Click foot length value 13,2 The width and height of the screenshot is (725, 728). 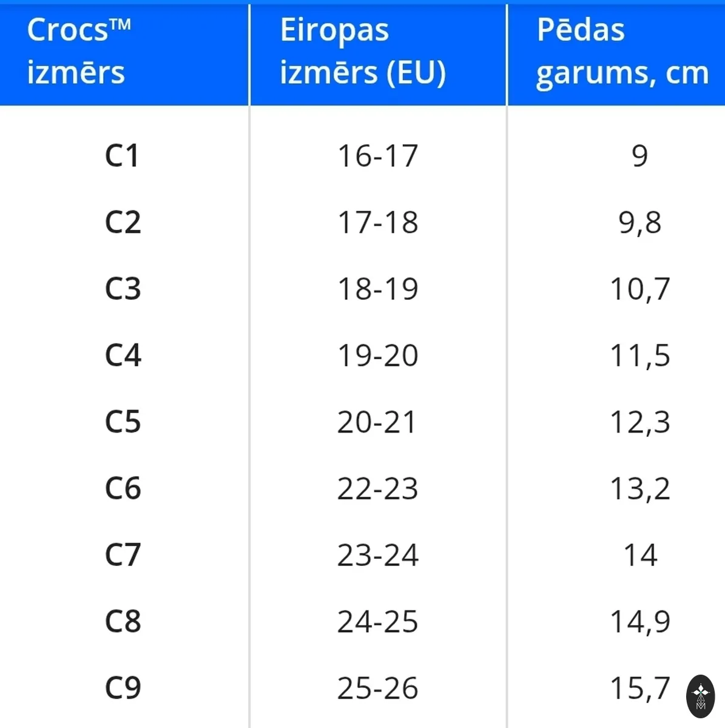[x=639, y=488]
